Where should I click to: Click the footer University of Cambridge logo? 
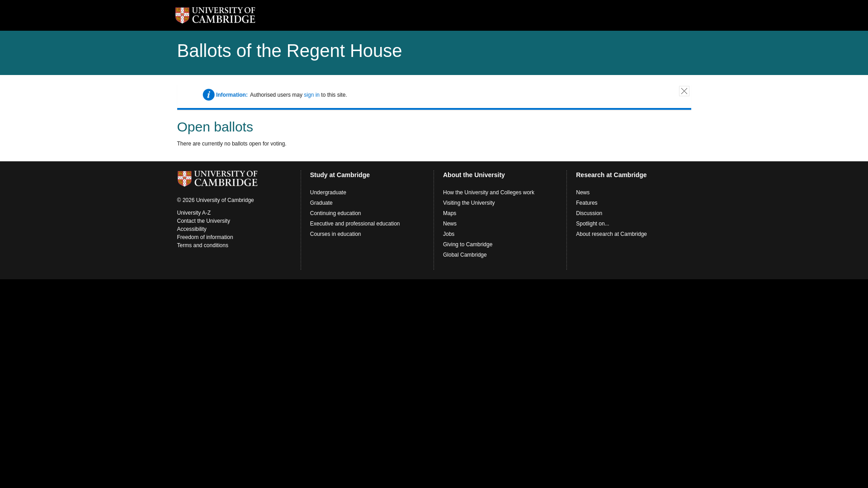tap(217, 179)
